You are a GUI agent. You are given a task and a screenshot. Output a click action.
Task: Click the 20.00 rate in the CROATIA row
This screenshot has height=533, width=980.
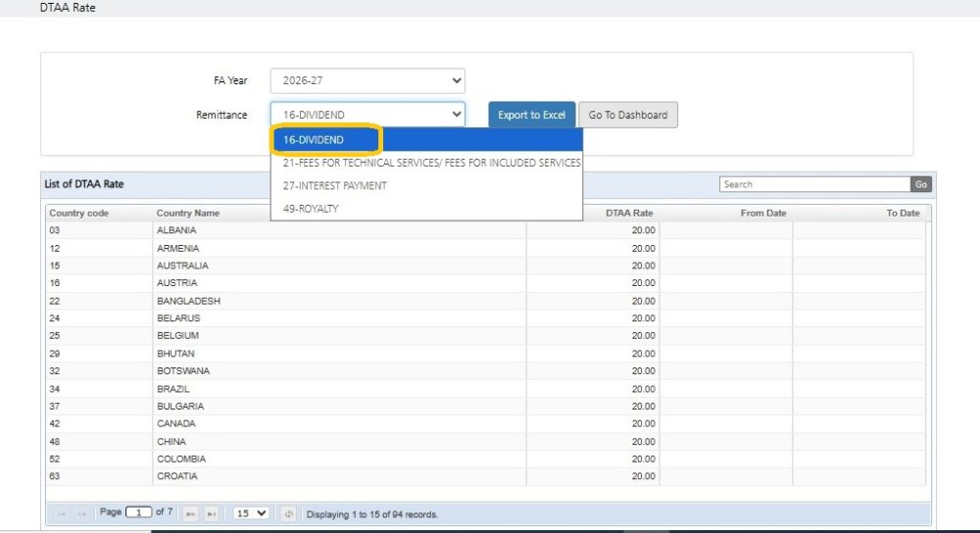[x=643, y=476]
